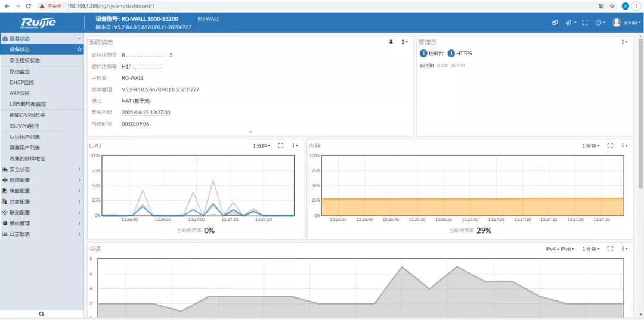Expand the 系统信息 panel down chevron
Image resolution: width=644 pixels, height=320 pixels.
[250, 132]
